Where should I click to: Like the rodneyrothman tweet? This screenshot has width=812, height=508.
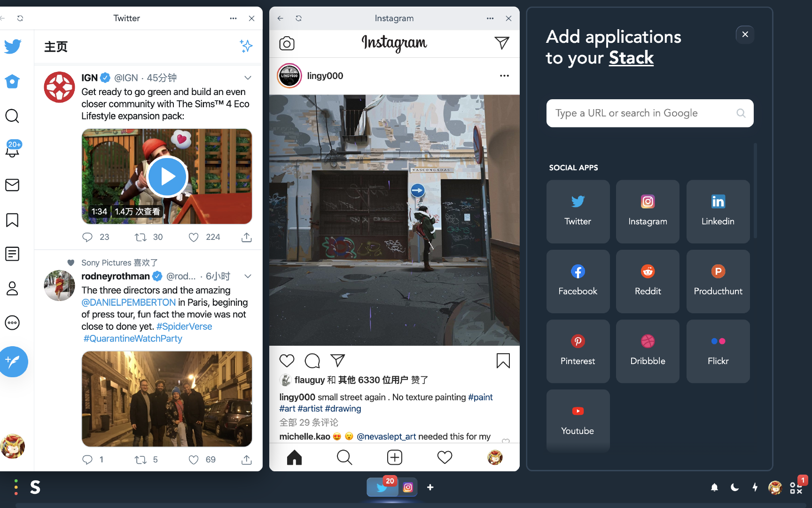pyautogui.click(x=194, y=460)
